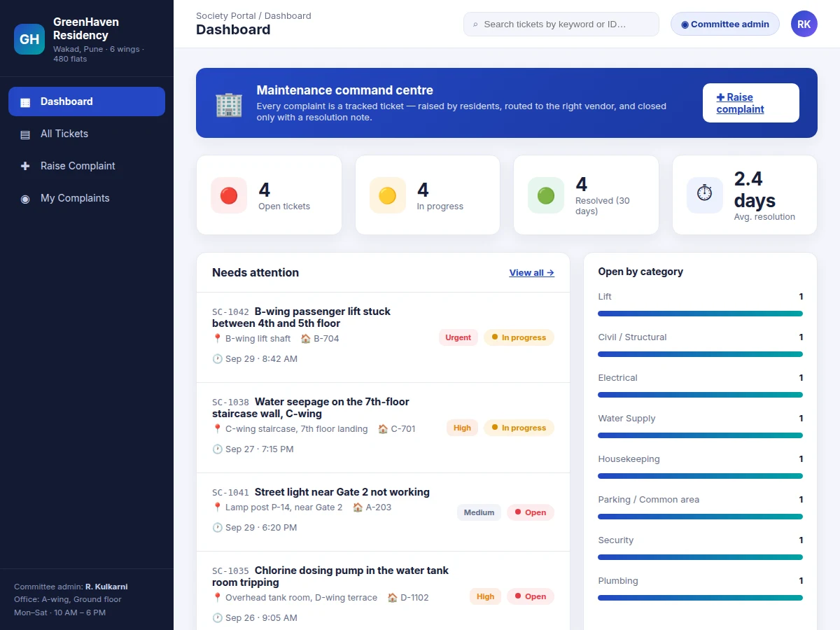The height and width of the screenshot is (630, 840).
Task: Click the house icon beside D-1102
Action: 393,598
